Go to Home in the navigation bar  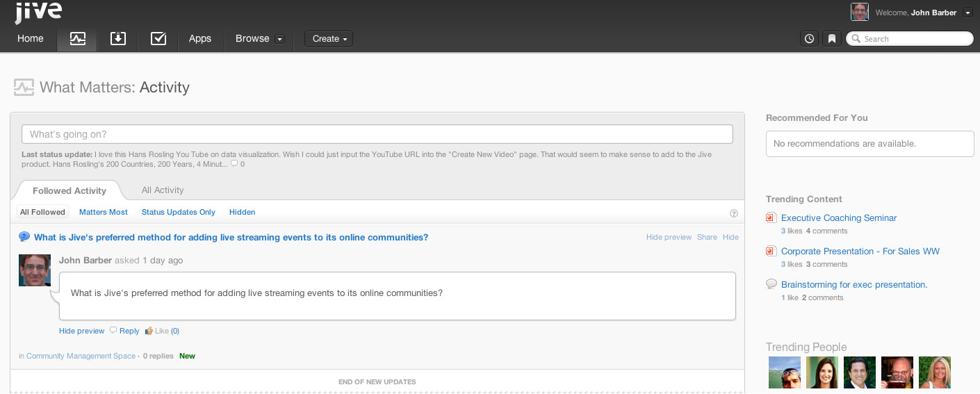click(x=31, y=39)
